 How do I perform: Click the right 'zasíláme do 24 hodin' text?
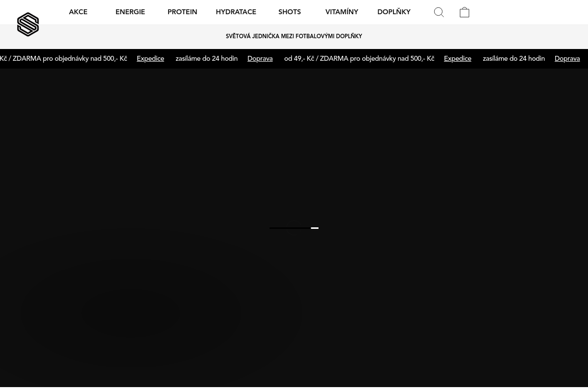[514, 59]
